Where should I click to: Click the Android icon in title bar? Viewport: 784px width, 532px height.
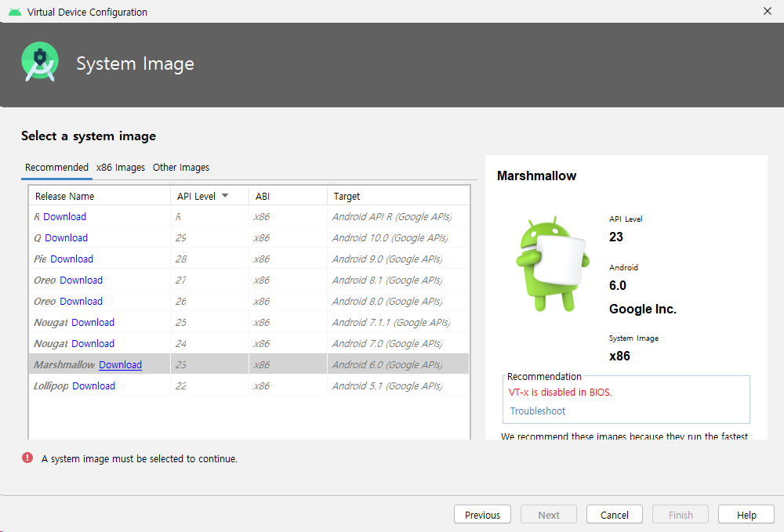pos(15,12)
